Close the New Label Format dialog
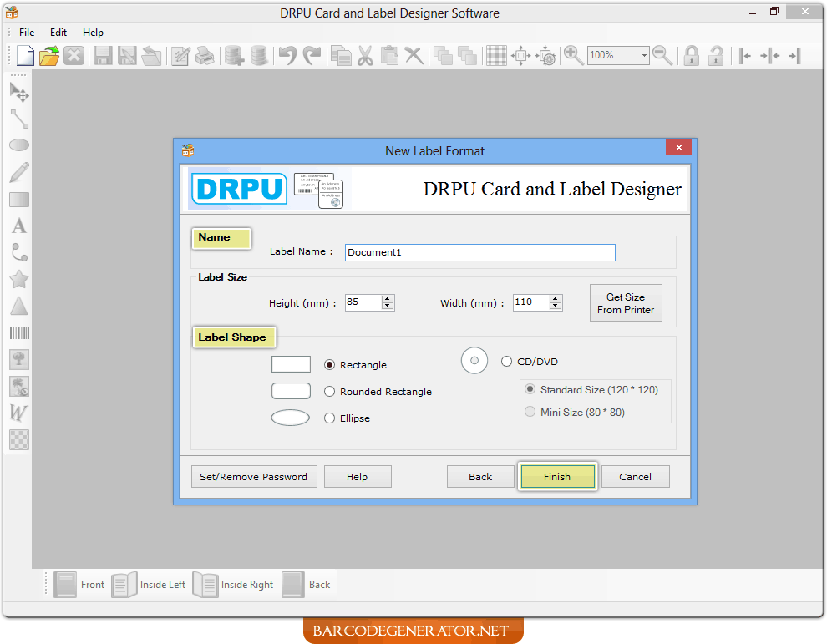 (x=679, y=148)
